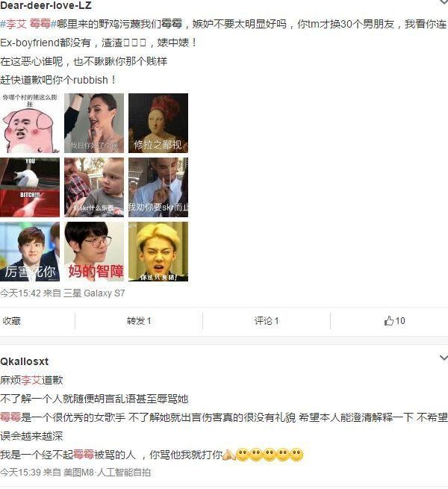Viewport: 448px width, 489px height.
Task: Open Qkallosxt user profile name
Action: tap(25, 361)
